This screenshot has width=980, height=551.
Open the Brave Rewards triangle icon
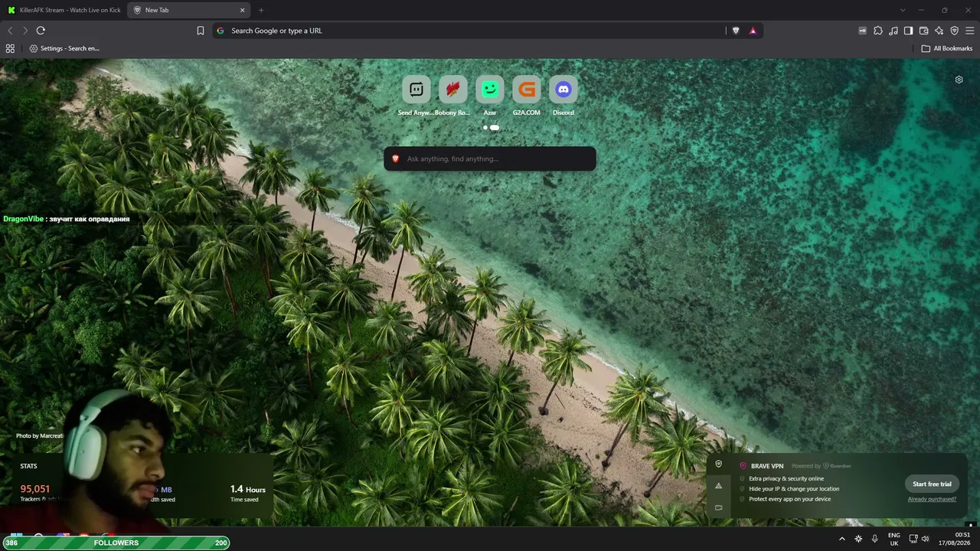click(753, 31)
